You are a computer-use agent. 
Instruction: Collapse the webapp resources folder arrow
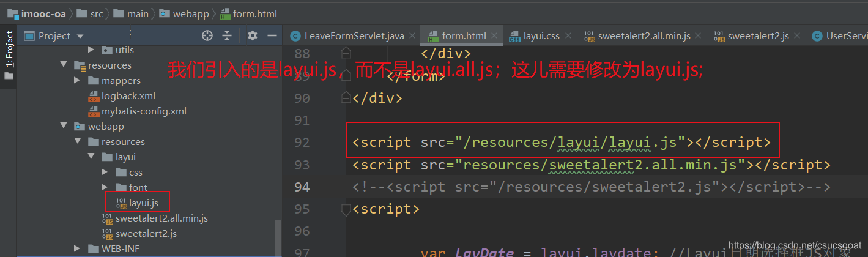click(x=77, y=141)
